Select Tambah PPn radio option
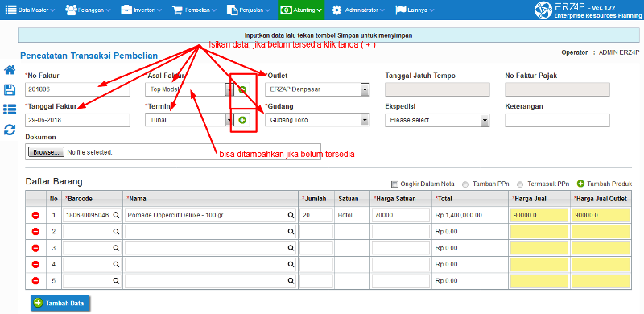Image resolution: width=644 pixels, height=314 pixels. (x=465, y=184)
